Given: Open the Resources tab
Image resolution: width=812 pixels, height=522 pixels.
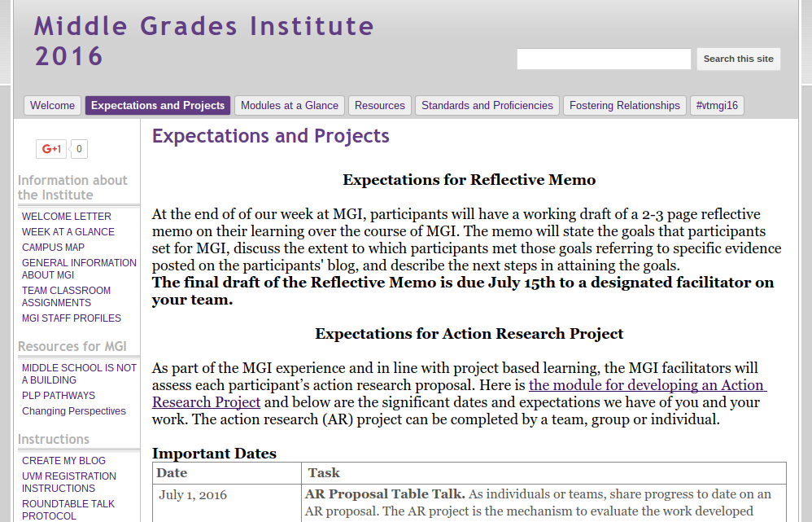Looking at the screenshot, I should point(380,105).
